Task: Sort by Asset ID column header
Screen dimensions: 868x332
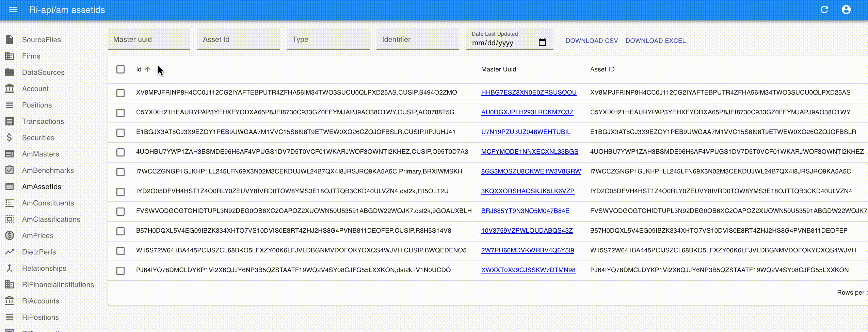Action: 602,69
